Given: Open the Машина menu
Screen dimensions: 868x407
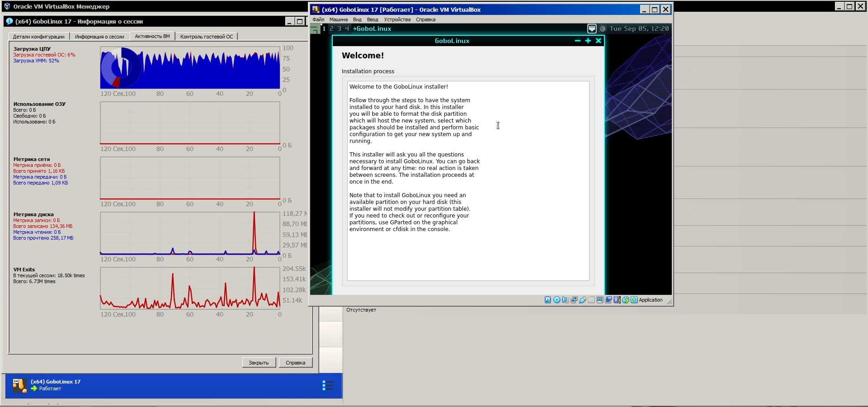Looking at the screenshot, I should click(338, 19).
